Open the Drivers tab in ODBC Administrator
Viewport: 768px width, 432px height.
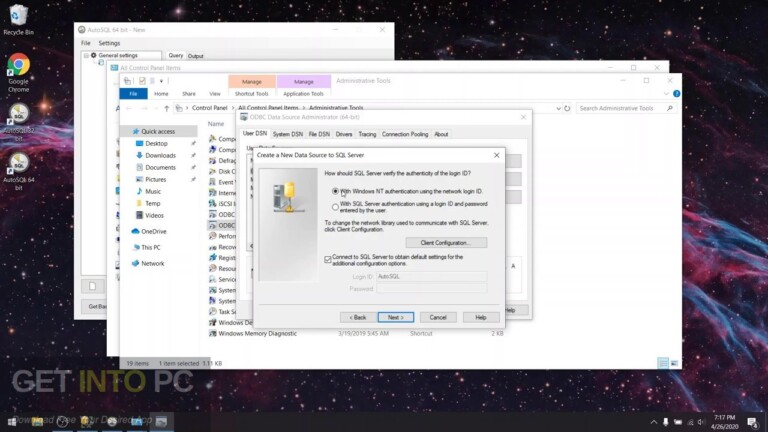tap(344, 134)
